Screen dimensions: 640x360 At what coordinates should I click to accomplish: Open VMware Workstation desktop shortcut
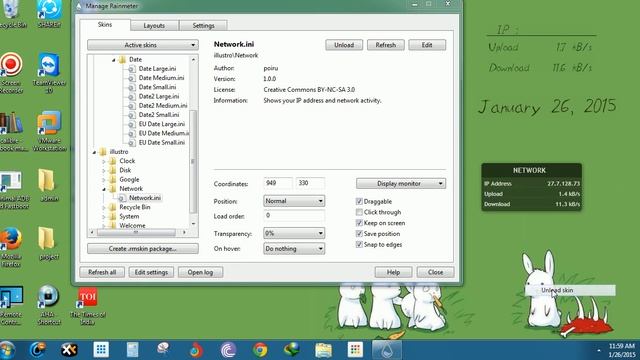click(49, 131)
